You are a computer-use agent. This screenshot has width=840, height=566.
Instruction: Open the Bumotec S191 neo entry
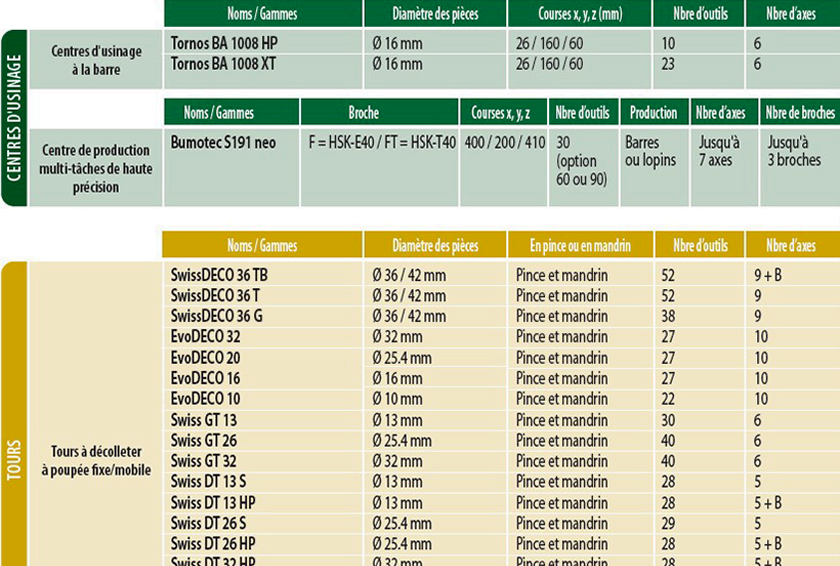pos(223,142)
